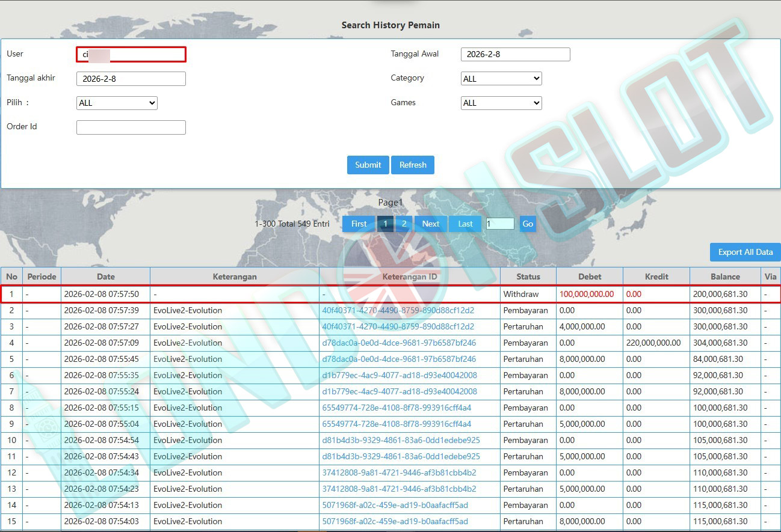Open the d78dac0a Keterangan ID link in row 4
This screenshot has width=781, height=532.
[399, 343]
